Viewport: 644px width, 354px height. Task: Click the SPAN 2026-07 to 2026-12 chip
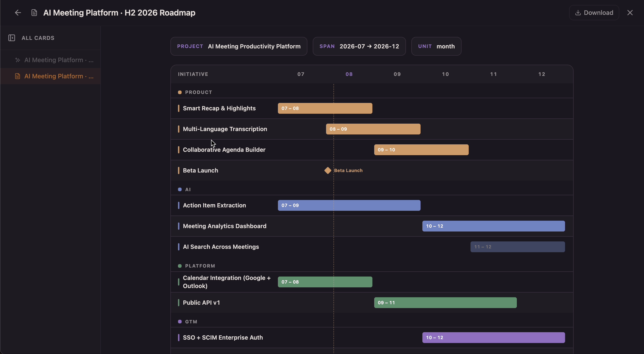pyautogui.click(x=359, y=46)
